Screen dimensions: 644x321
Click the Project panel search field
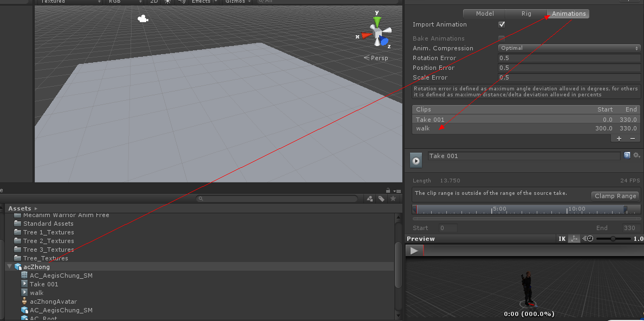[276, 199]
